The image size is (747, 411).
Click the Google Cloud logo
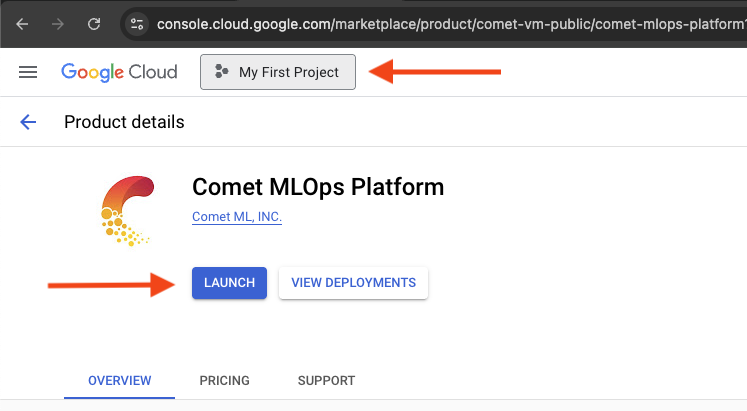click(119, 72)
